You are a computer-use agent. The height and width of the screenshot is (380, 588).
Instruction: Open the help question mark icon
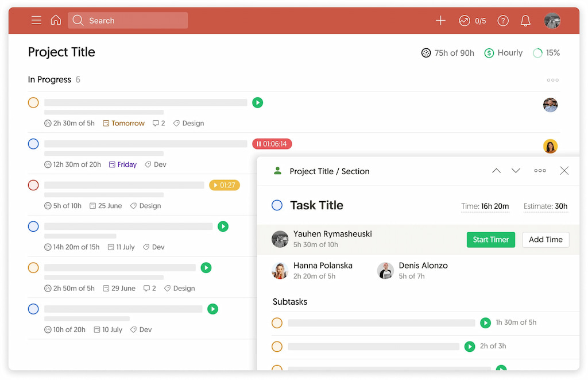point(502,20)
